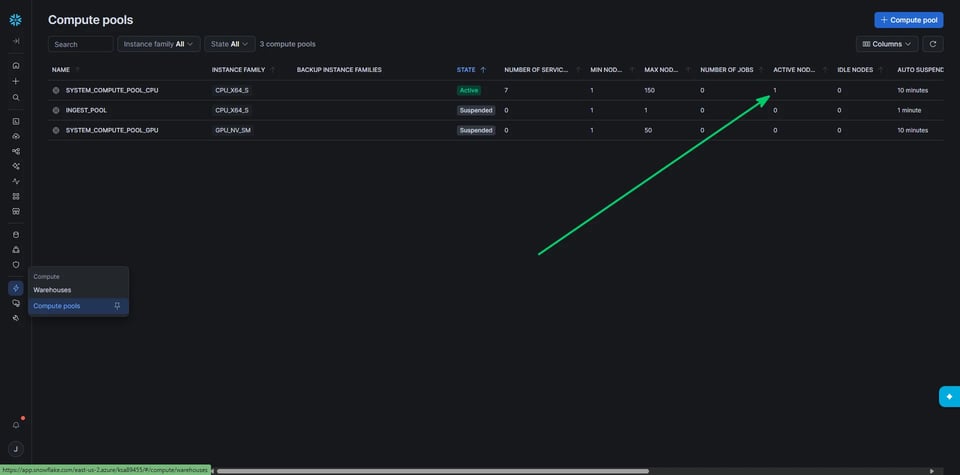Expand the sidebar with the arrow icon
Image resolution: width=960 pixels, height=475 pixels.
(16, 41)
